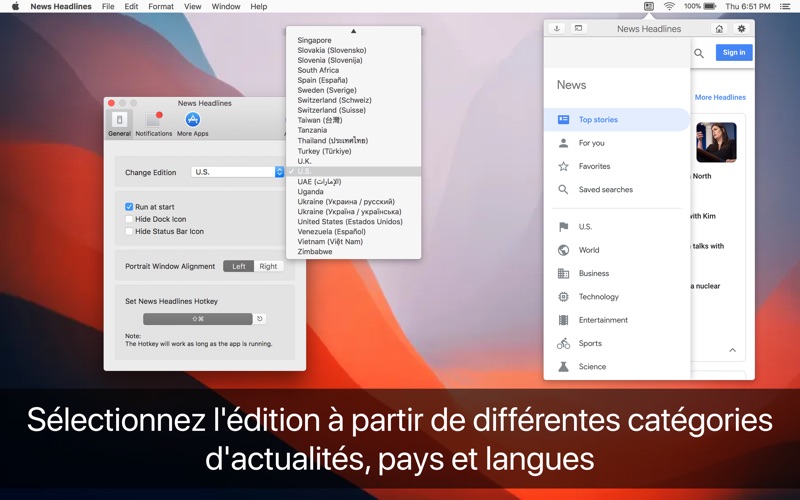Select Right portrait window alignment
Image resolution: width=800 pixels, height=500 pixels.
(x=268, y=266)
